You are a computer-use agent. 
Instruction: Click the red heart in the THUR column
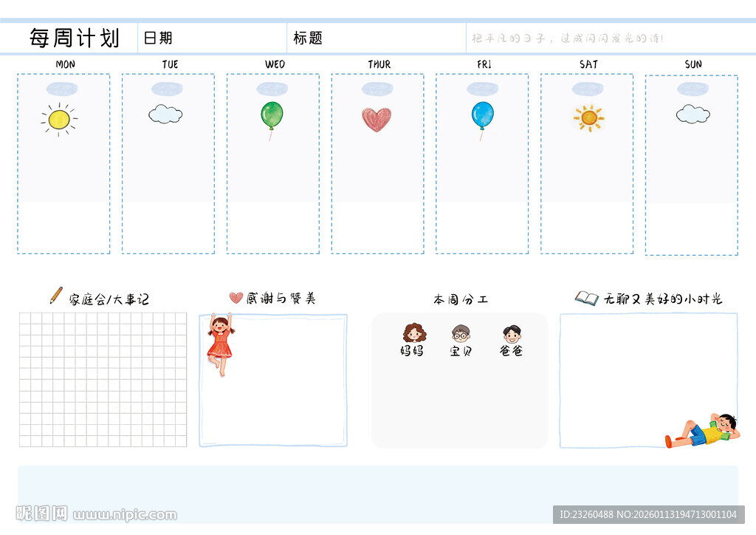[377, 119]
